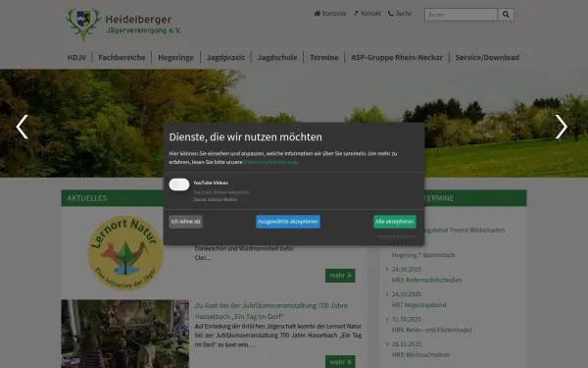Image resolution: width=588 pixels, height=368 pixels.
Task: Open HR3: Keilernadelschießen event
Action: (x=426, y=280)
